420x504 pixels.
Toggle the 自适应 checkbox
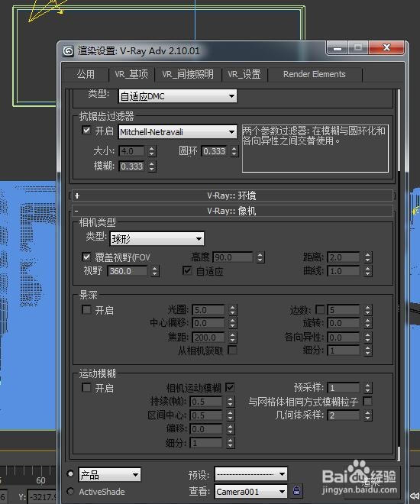pos(187,270)
